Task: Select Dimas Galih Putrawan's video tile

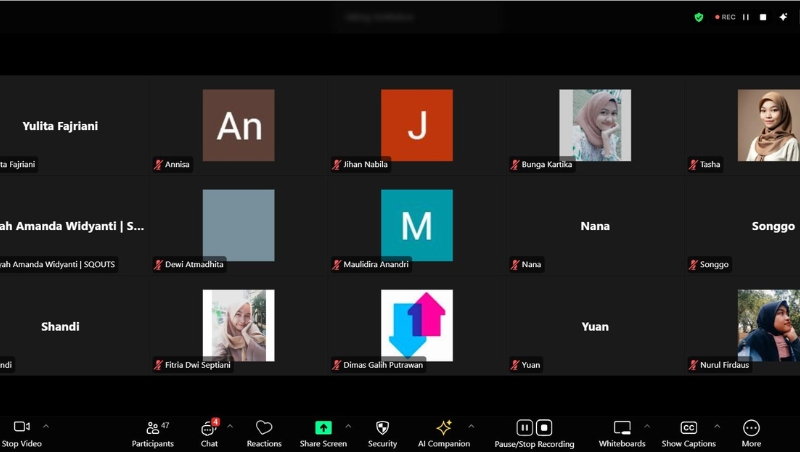Action: [416, 325]
